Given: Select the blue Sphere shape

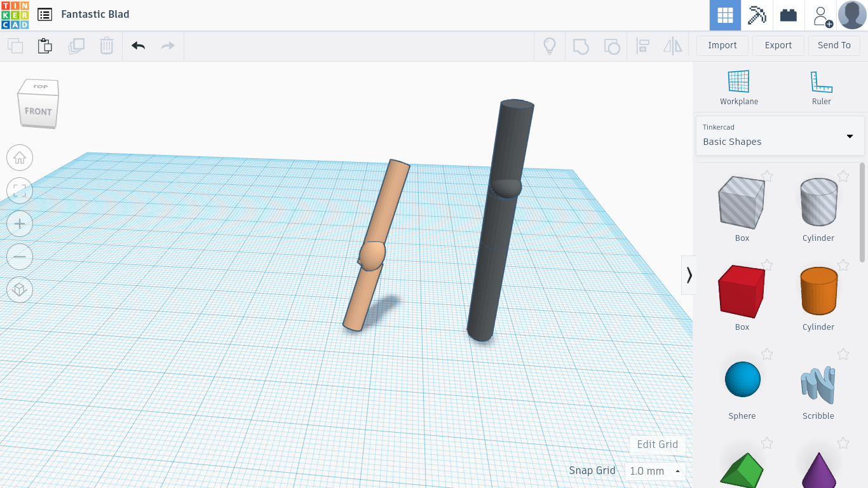Looking at the screenshot, I should tap(742, 380).
